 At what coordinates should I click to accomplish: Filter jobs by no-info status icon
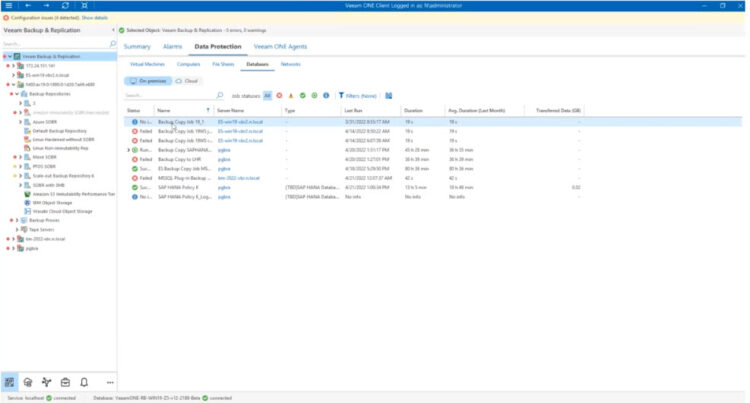[x=326, y=96]
